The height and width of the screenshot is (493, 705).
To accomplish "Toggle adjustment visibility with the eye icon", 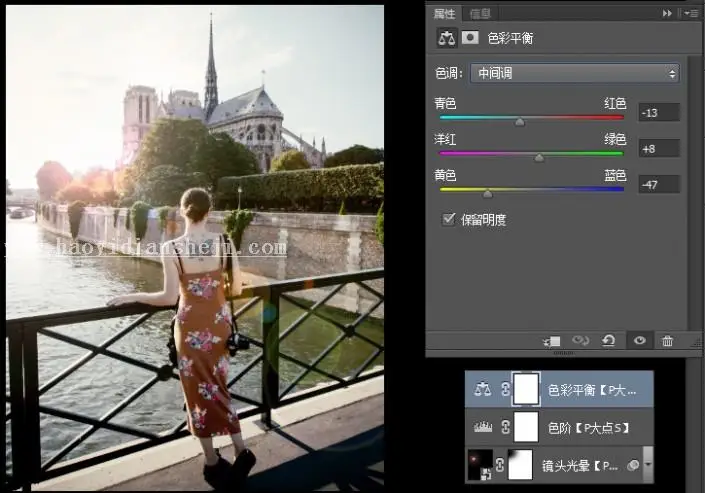I will pos(640,341).
